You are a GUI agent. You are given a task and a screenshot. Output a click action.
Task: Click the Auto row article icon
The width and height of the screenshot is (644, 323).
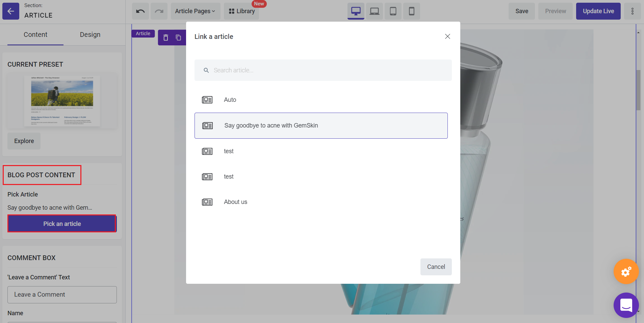point(207,100)
